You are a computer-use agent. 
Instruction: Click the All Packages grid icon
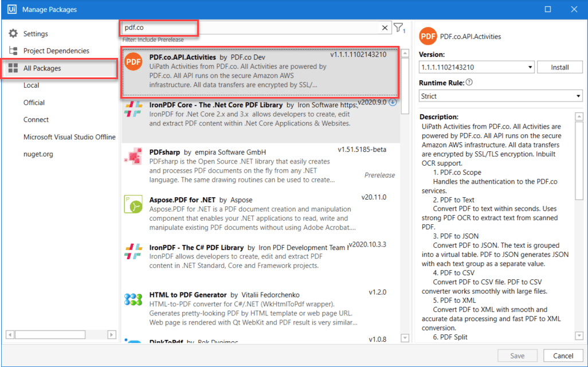tap(13, 68)
